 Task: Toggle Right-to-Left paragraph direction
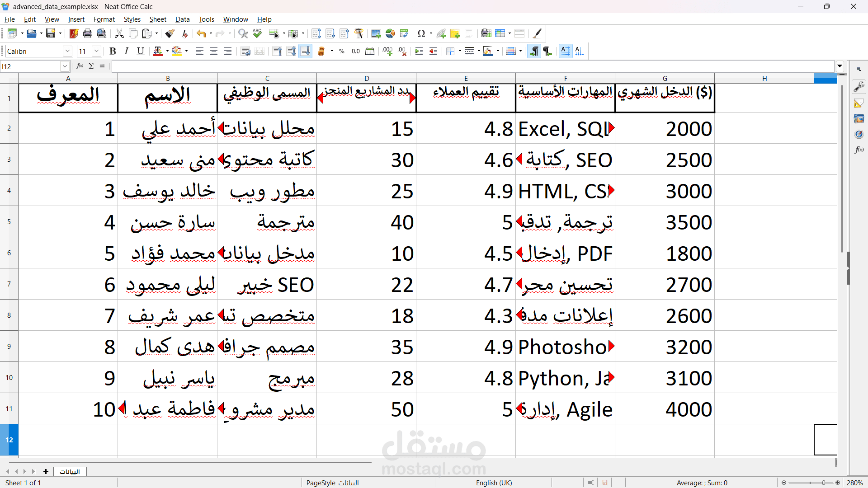(x=547, y=51)
